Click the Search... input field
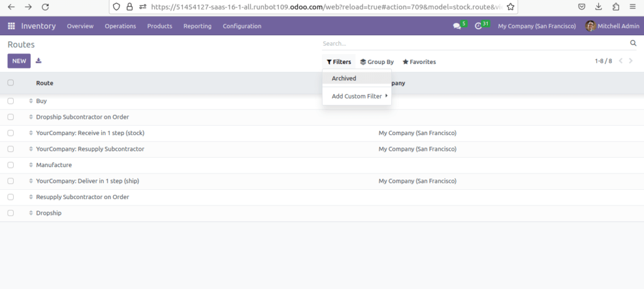The width and height of the screenshot is (644, 289). (x=474, y=43)
